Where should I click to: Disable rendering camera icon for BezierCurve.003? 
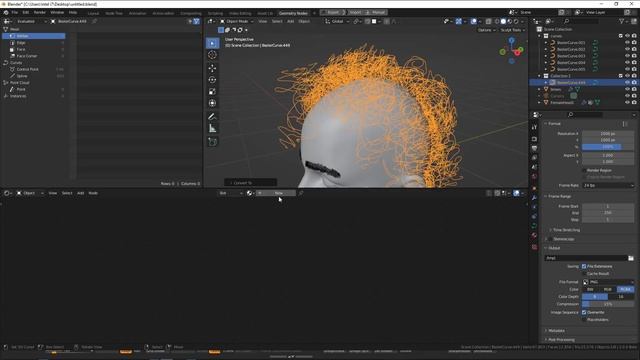coord(634,56)
